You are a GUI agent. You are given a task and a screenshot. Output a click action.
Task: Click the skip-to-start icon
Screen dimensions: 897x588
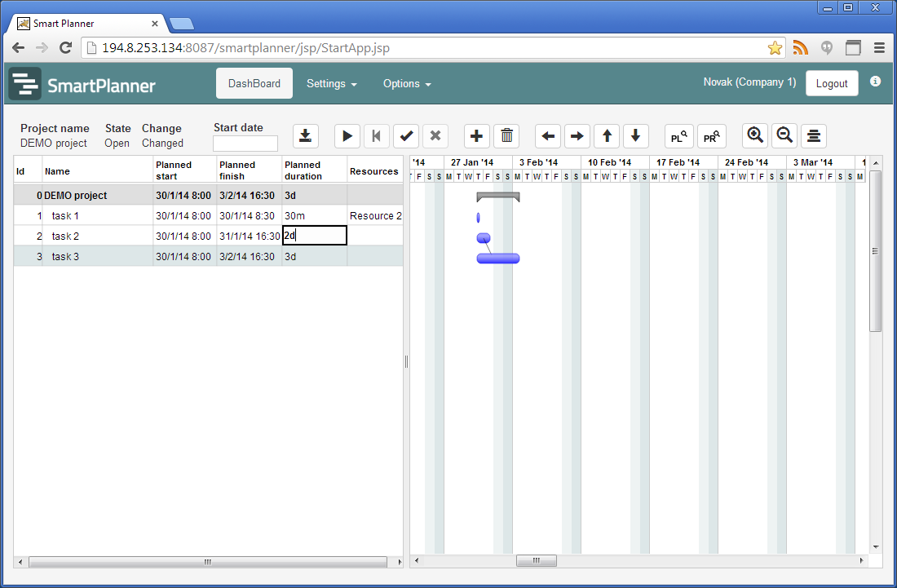377,136
